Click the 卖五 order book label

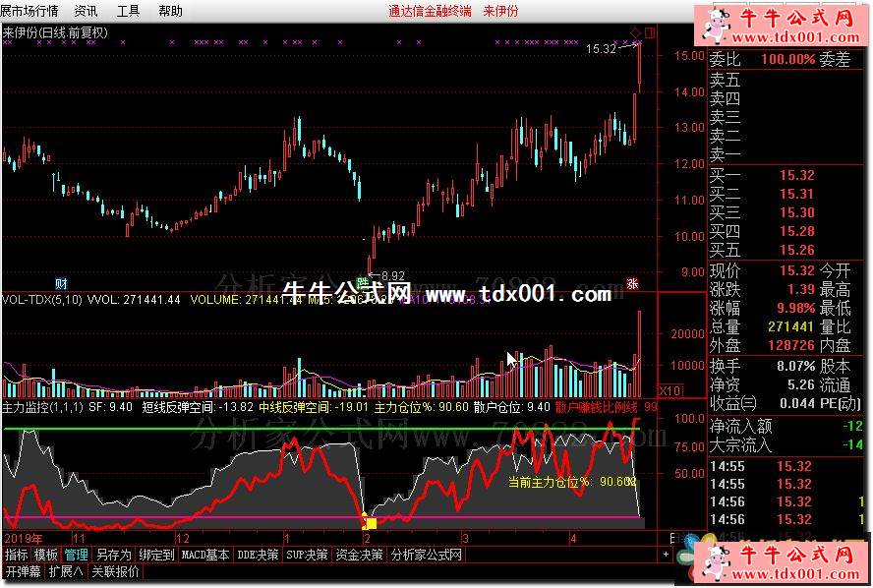[725, 81]
